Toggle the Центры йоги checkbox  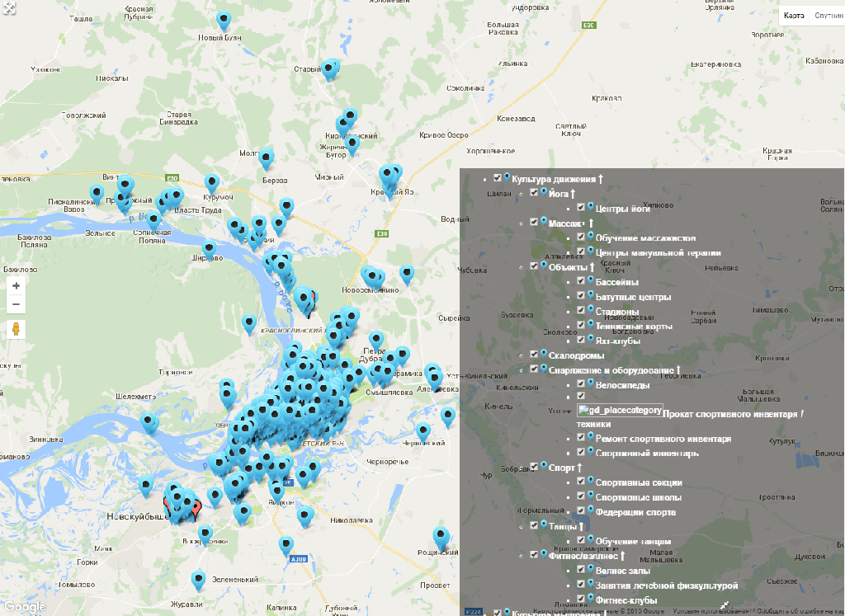[581, 208]
